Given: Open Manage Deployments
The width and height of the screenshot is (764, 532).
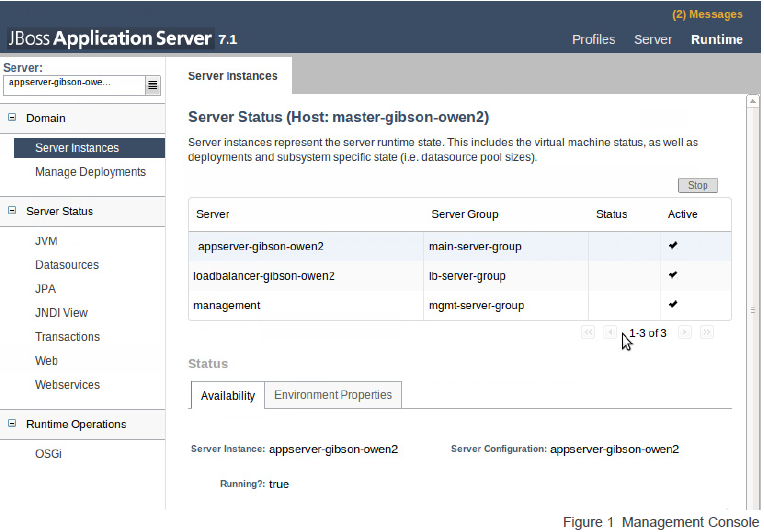Looking at the screenshot, I should [90, 172].
